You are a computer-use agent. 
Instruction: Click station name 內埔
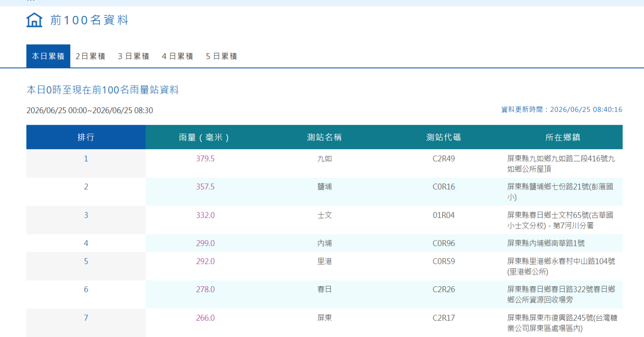coord(325,243)
